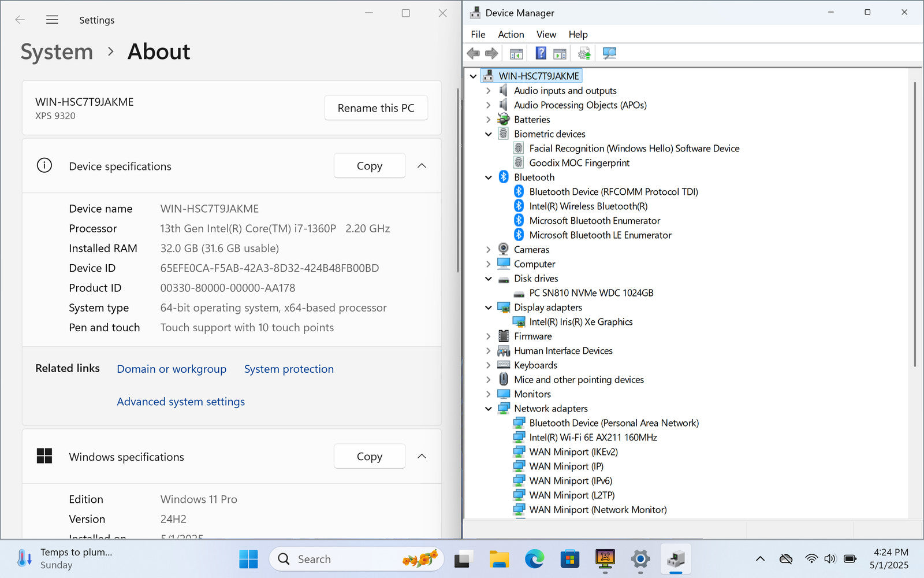Open the Windows Start menu
The height and width of the screenshot is (578, 924).
pos(248,559)
